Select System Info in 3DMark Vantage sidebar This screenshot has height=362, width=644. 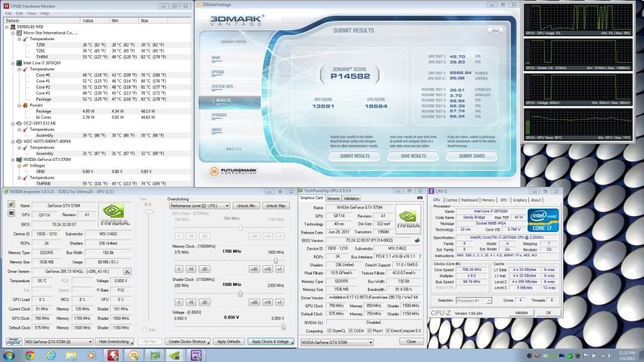[x=222, y=87]
